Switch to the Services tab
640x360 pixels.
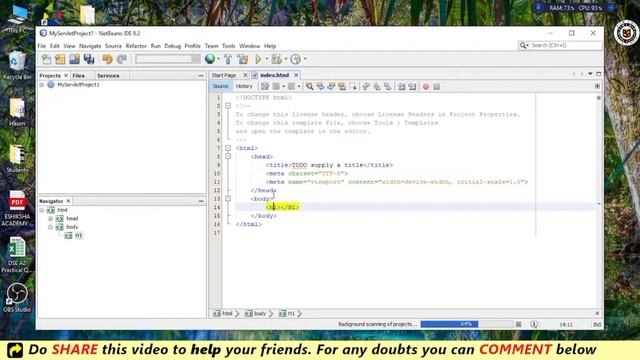pyautogui.click(x=108, y=76)
